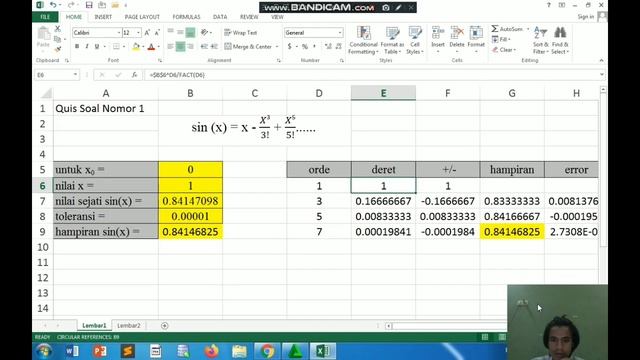The height and width of the screenshot is (360, 640).
Task: Open the Borders dropdown
Action: coord(124,47)
